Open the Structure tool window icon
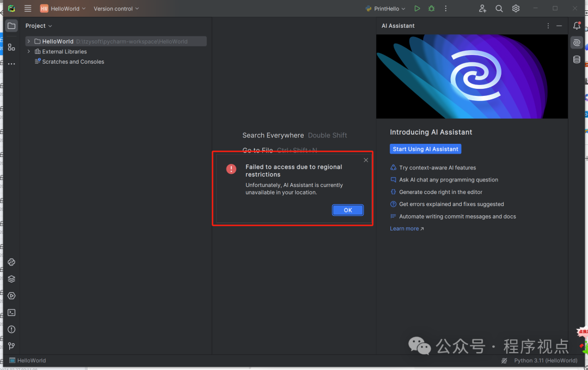Viewport: 588px width, 370px height. tap(11, 47)
